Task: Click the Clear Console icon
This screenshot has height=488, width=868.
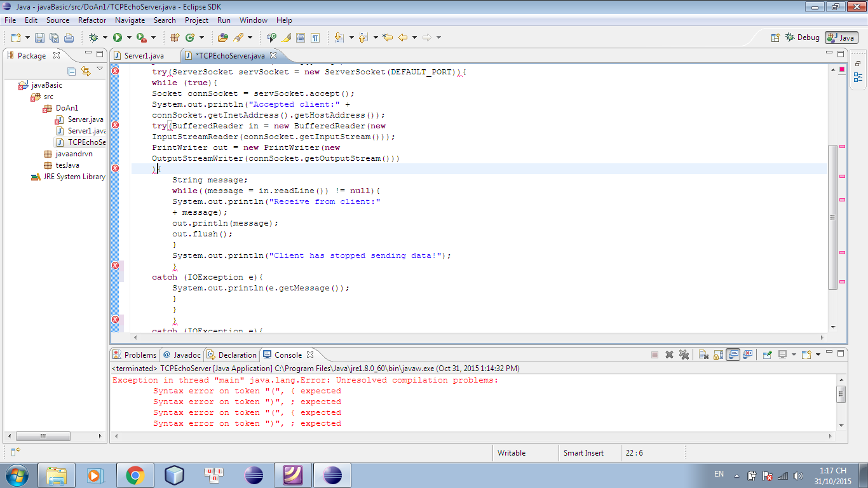Action: coord(703,355)
